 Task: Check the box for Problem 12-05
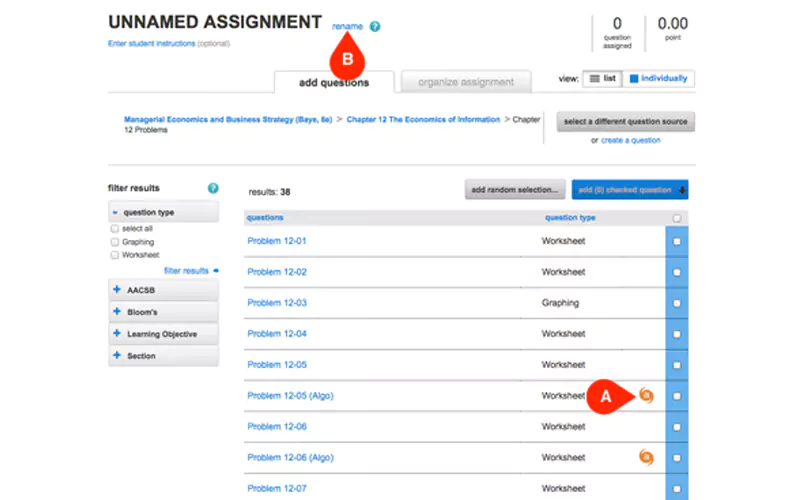tap(677, 365)
